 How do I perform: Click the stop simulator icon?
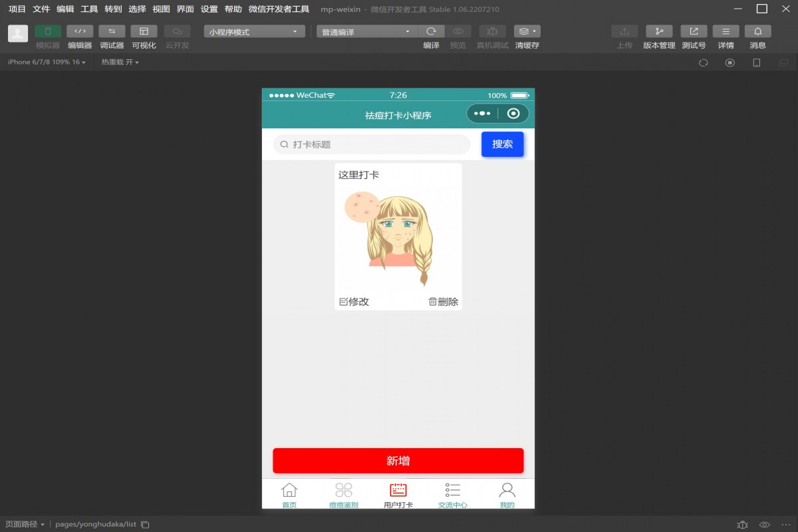(x=730, y=62)
